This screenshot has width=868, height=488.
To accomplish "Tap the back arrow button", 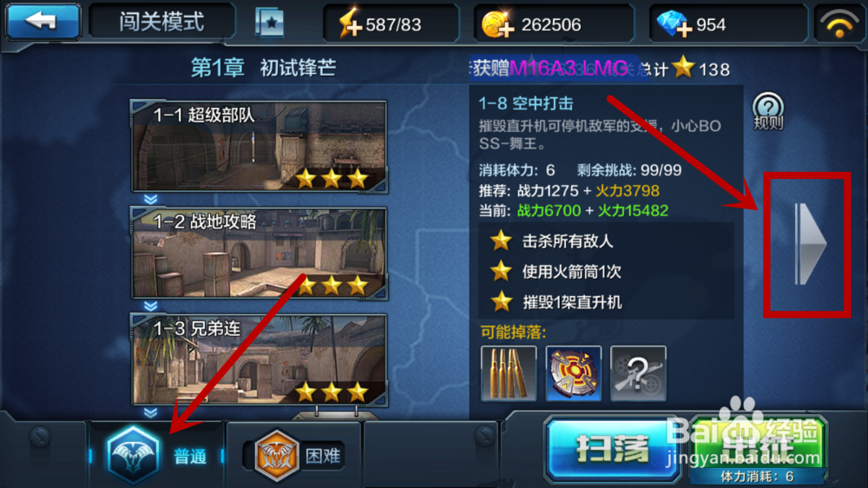I will click(x=43, y=22).
